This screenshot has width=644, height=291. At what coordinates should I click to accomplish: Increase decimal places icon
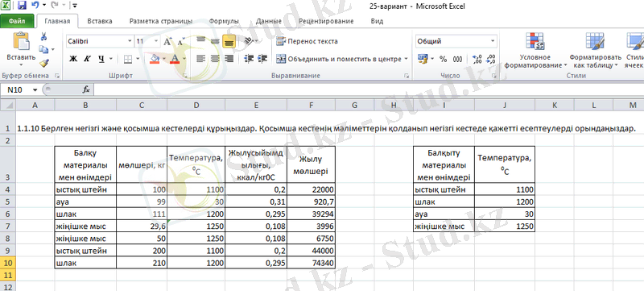pyautogui.click(x=477, y=59)
